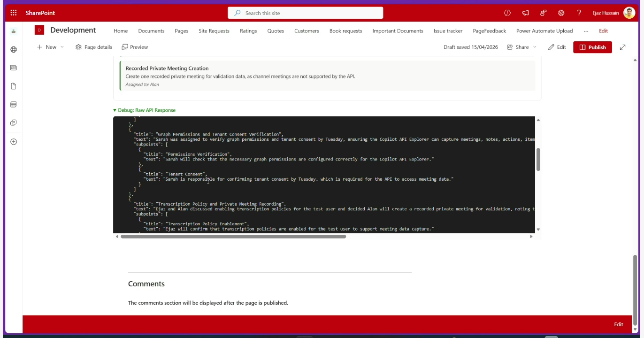Click the create plus icon in left rail
Viewport: 644px width, 338px height.
(14, 142)
